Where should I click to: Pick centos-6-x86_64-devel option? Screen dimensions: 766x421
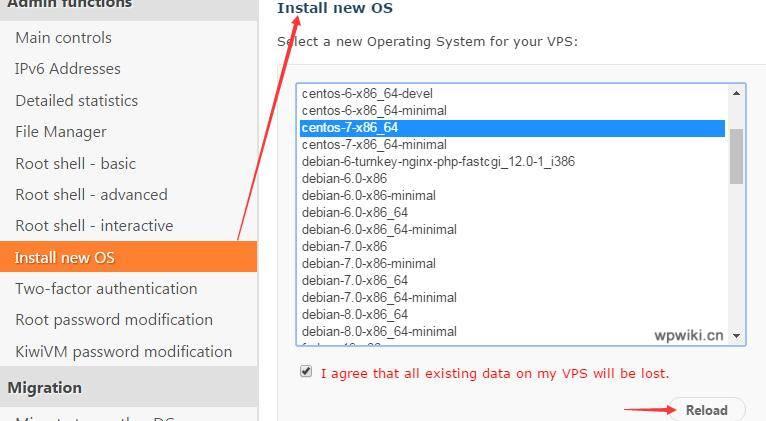click(512, 93)
